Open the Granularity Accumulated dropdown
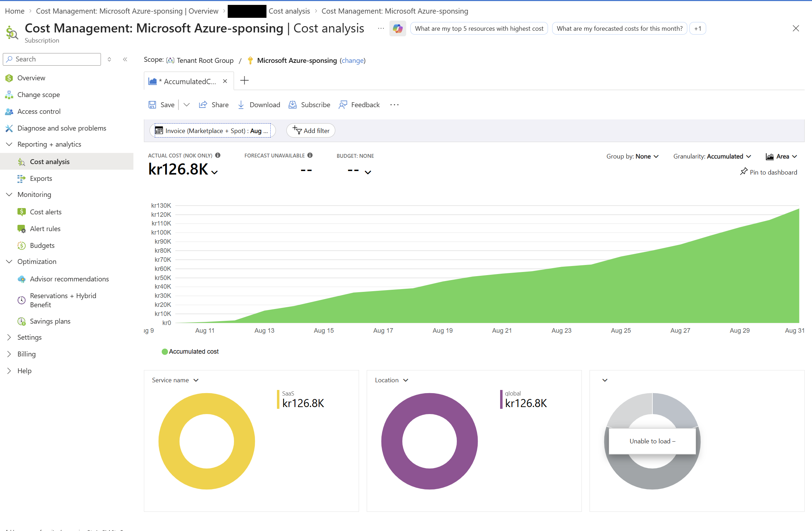812x531 pixels. (712, 156)
